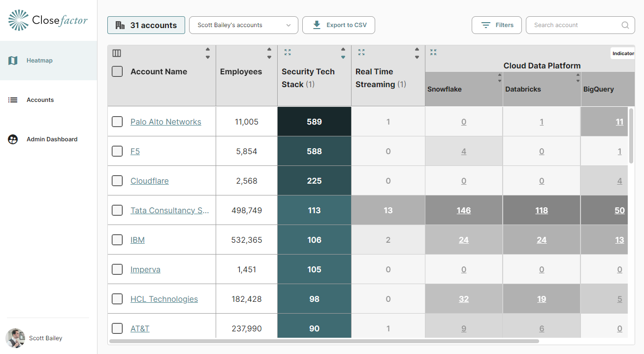The width and height of the screenshot is (644, 354).
Task: Open the Cloudflare account link
Action: click(x=150, y=181)
